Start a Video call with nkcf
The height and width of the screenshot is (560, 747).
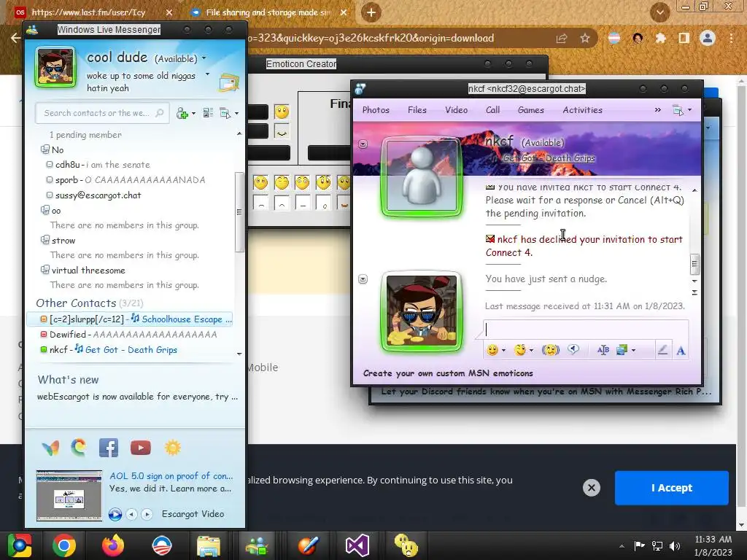click(457, 110)
